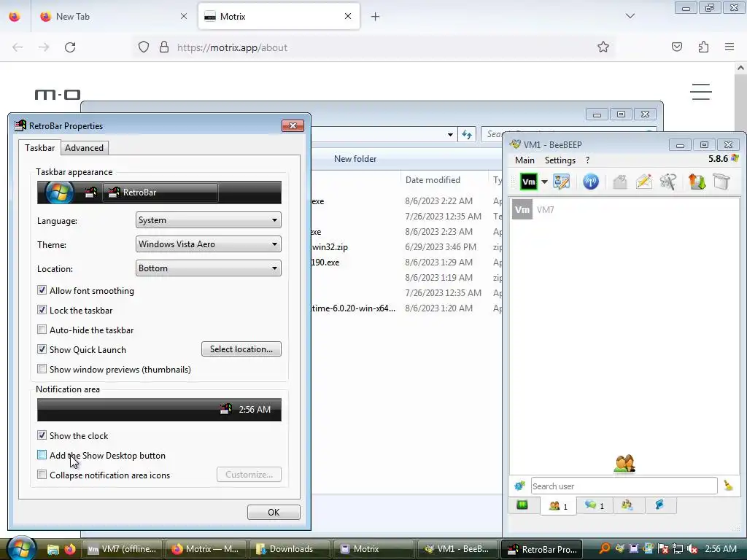Toggle Show the clock checkbox
The width and height of the screenshot is (747, 560).
[42, 435]
